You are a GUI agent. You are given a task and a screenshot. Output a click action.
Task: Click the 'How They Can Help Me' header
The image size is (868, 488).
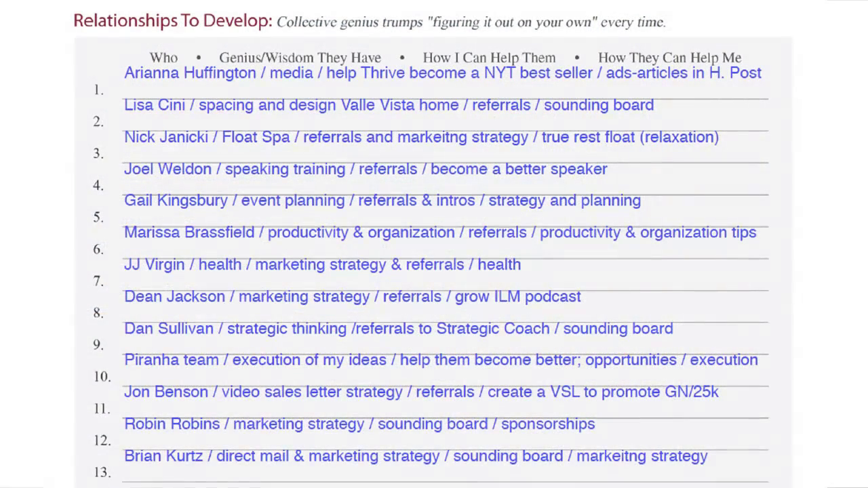669,58
